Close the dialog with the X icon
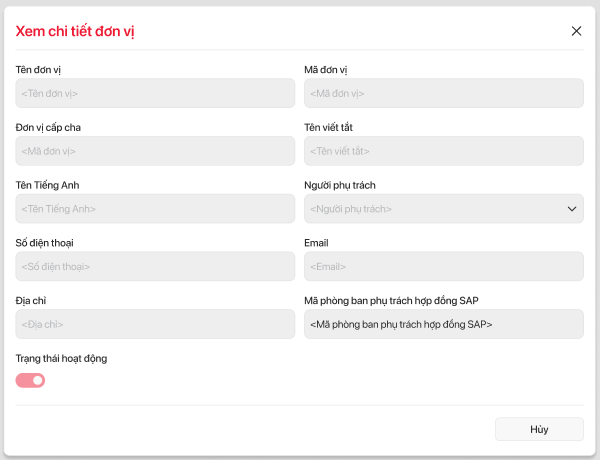The image size is (600, 460). click(576, 31)
